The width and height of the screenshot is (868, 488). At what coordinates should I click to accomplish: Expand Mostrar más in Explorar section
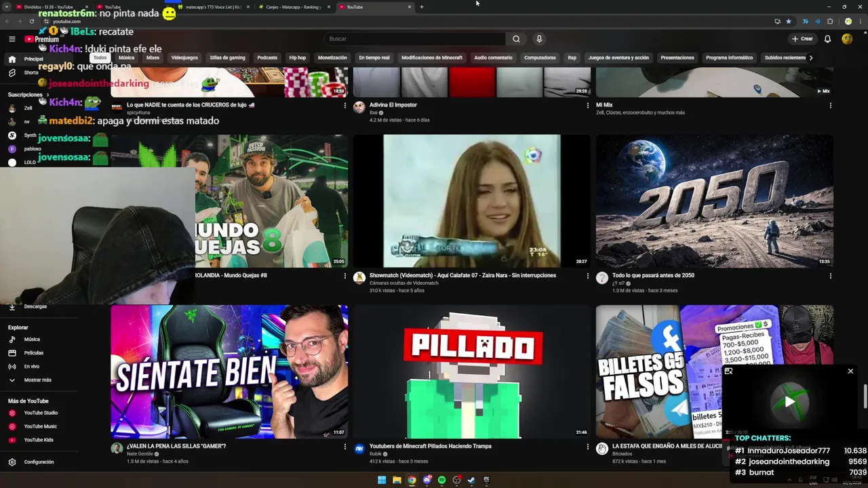point(37,380)
